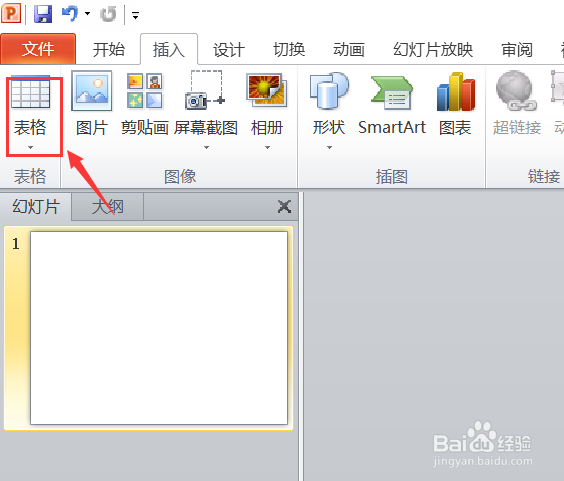Open the undo history dropdown arrow

[x=87, y=14]
